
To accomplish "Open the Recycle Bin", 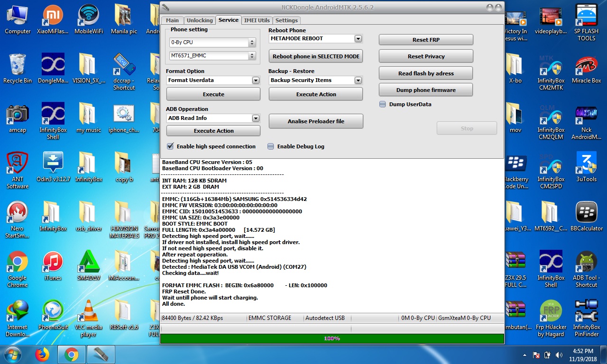I will [18, 69].
